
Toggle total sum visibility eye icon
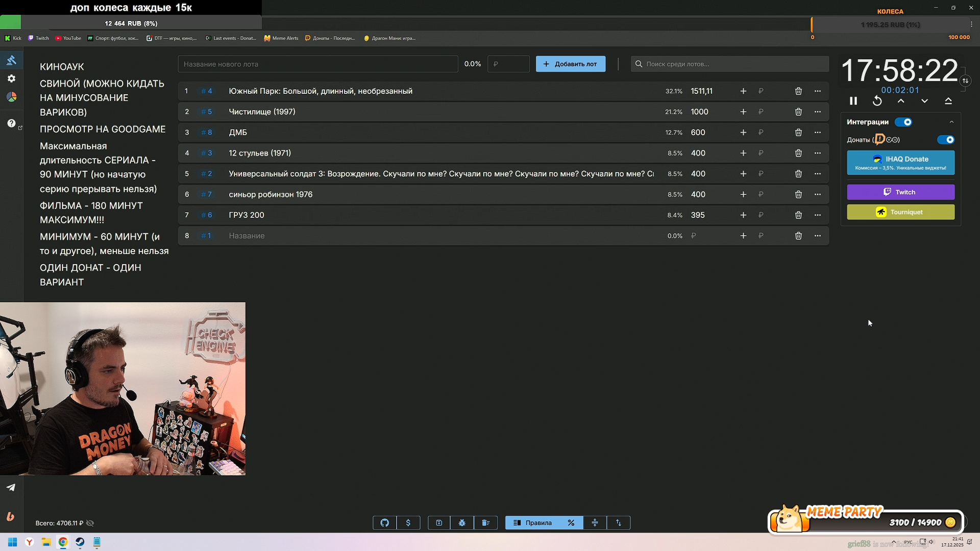[90, 523]
